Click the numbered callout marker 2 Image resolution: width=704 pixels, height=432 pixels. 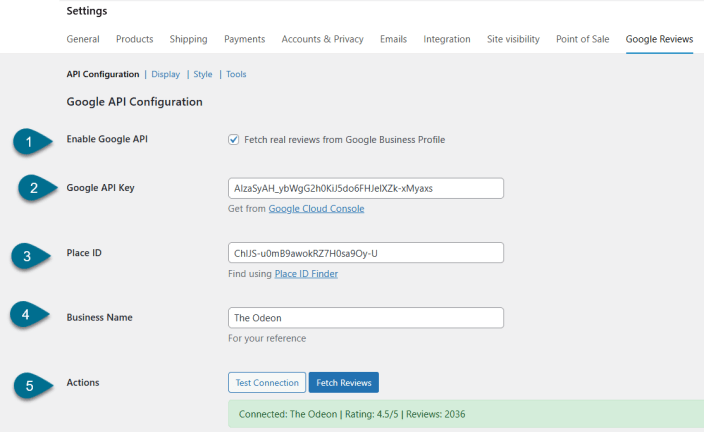34,188
